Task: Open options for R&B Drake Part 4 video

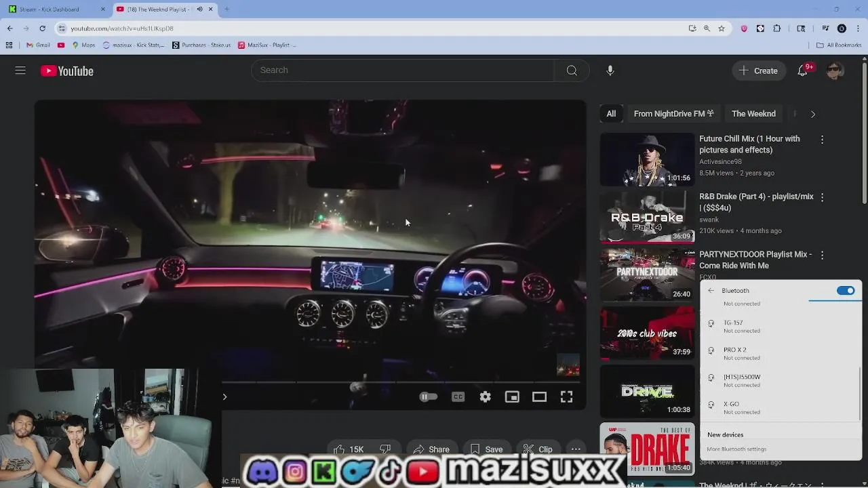Action: click(x=822, y=197)
